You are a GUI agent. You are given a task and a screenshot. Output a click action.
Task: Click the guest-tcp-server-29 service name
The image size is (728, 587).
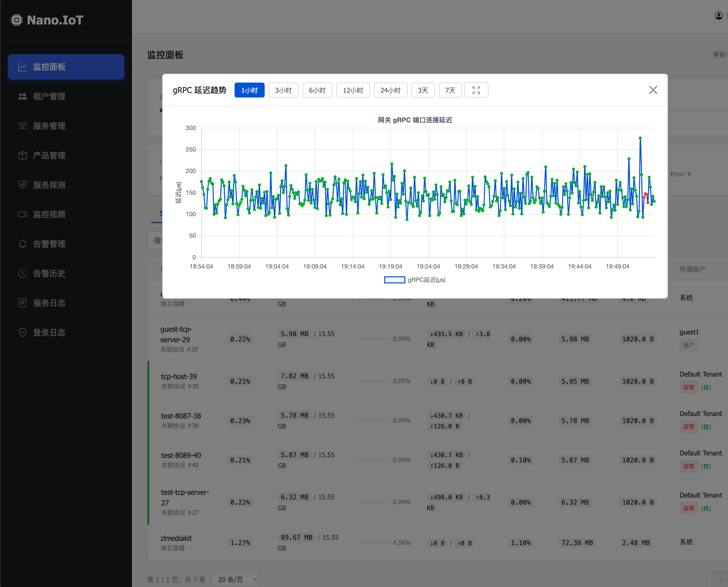[176, 334]
